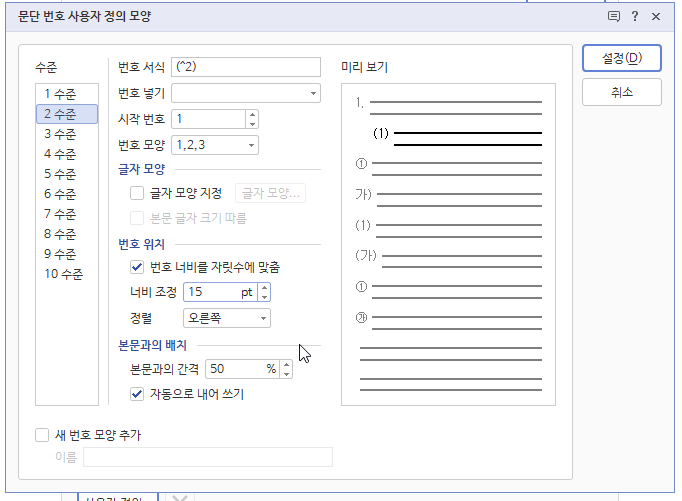Viewport: 682px width, 501px height.
Task: Select 6 수준 in the level list
Action: pyautogui.click(x=67, y=194)
